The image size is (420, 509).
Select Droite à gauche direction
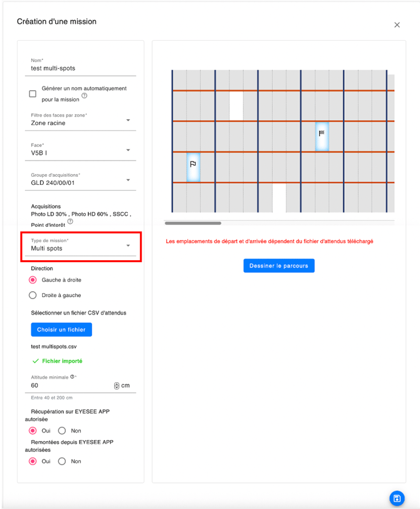[x=33, y=295]
